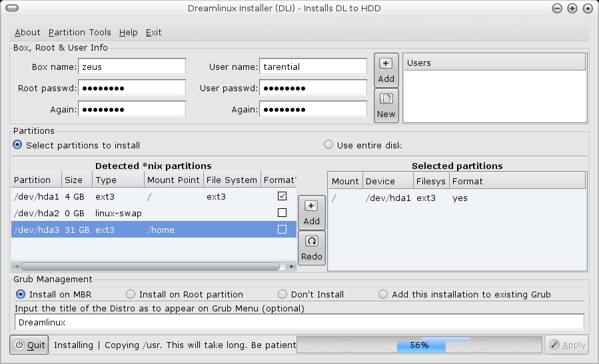
Task: Click the installation progress bar at 56%
Action: (419, 345)
